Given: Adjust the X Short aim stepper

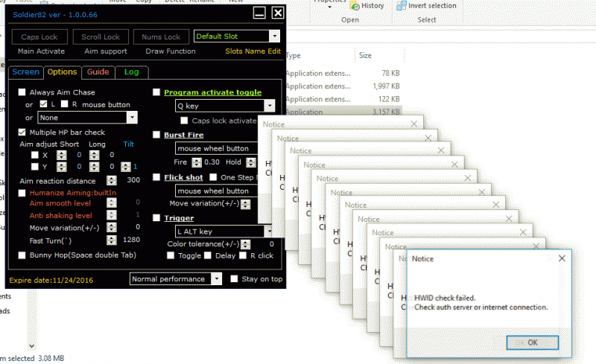Looking at the screenshot, I should 62,155.
